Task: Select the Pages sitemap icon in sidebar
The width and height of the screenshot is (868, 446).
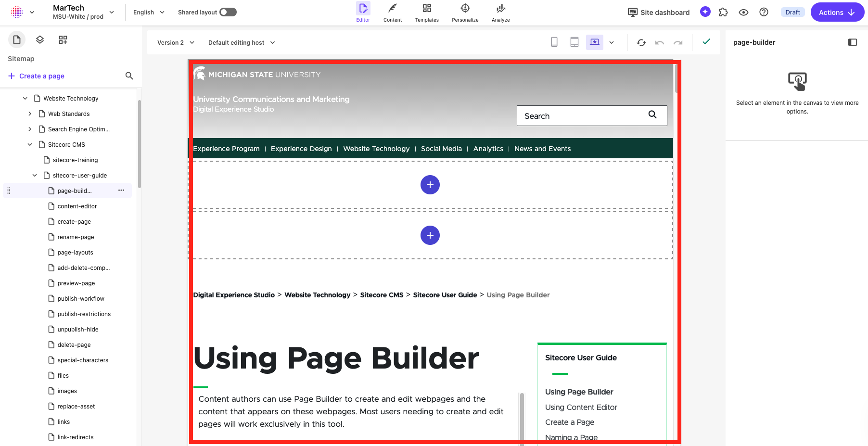Action: coord(17,39)
